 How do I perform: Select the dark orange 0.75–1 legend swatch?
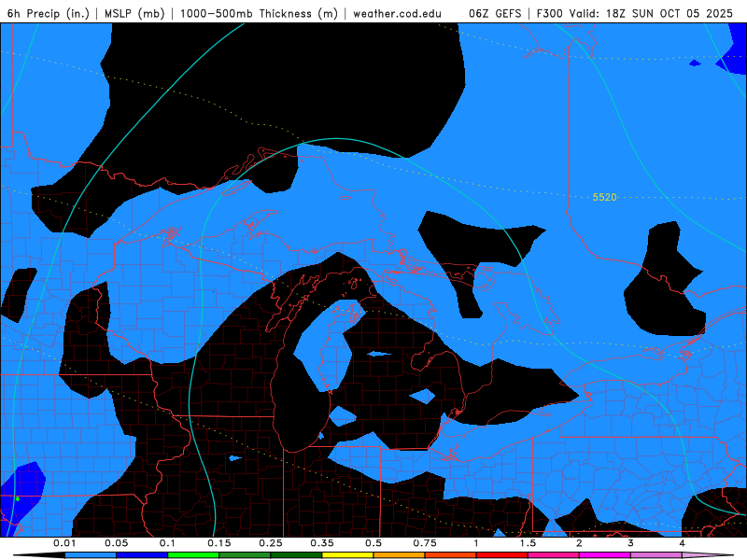(x=451, y=555)
